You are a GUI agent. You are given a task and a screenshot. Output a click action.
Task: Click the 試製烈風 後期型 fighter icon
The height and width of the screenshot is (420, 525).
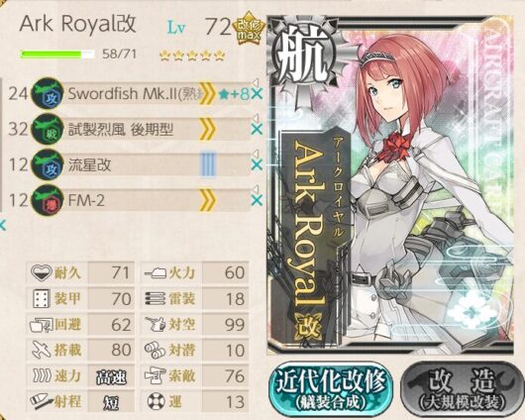[x=48, y=130]
